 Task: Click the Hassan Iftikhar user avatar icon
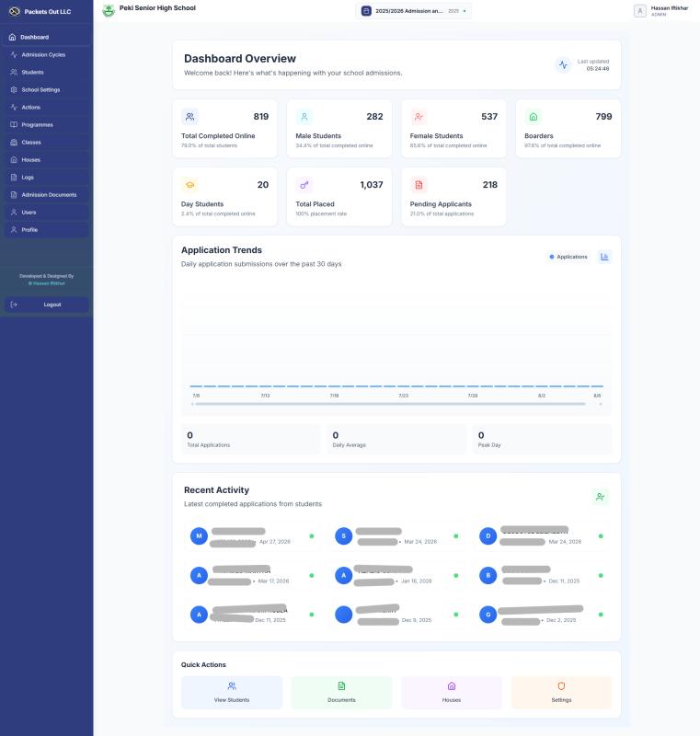(x=640, y=11)
